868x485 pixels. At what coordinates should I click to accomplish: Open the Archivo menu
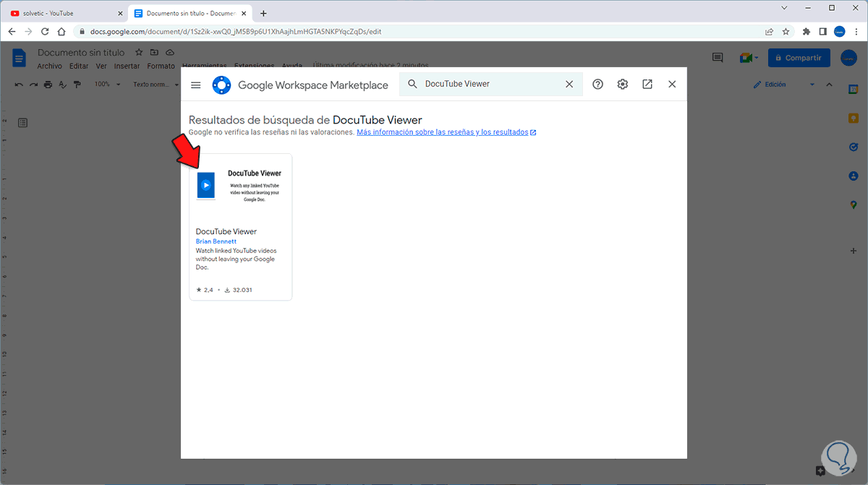click(x=50, y=66)
